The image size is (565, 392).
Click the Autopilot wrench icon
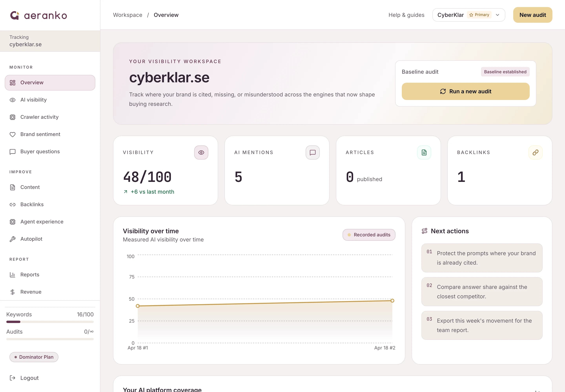pos(13,239)
